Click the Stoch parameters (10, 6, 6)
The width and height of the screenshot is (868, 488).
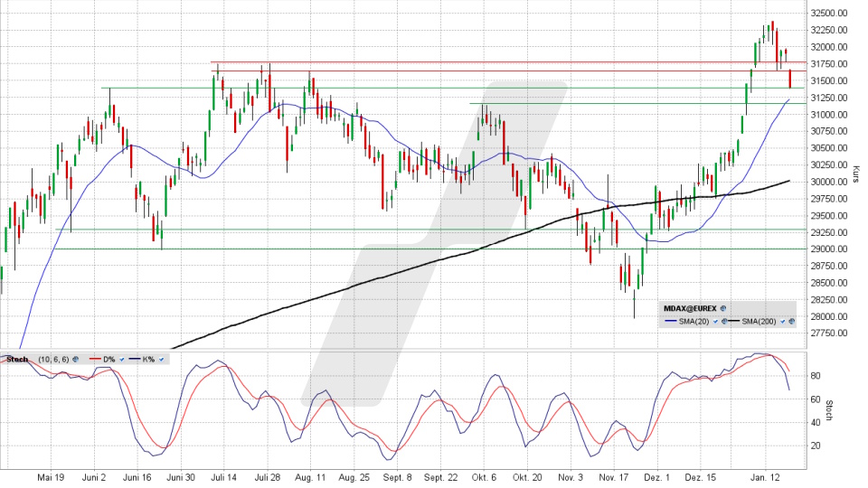click(53, 360)
